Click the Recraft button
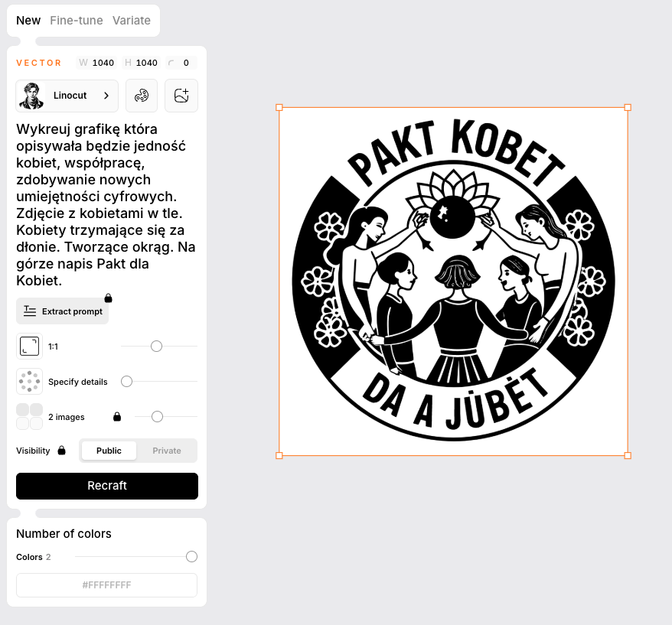672x625 pixels. coord(107,486)
